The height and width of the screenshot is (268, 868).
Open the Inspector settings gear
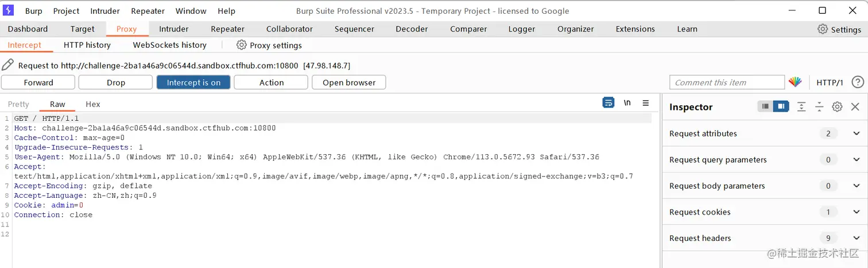pyautogui.click(x=838, y=106)
